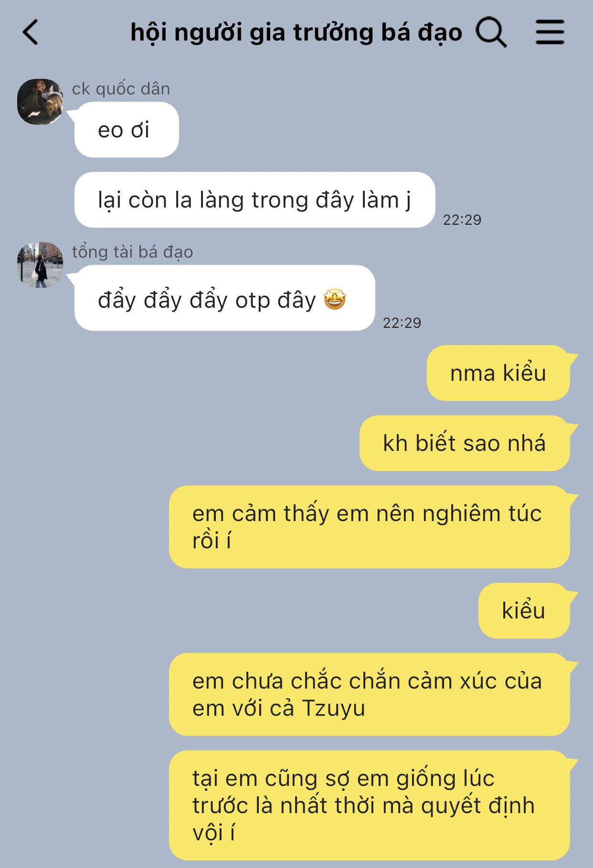Image resolution: width=593 pixels, height=868 pixels.
Task: Select the message kh biết sao nhá
Action: (x=465, y=443)
